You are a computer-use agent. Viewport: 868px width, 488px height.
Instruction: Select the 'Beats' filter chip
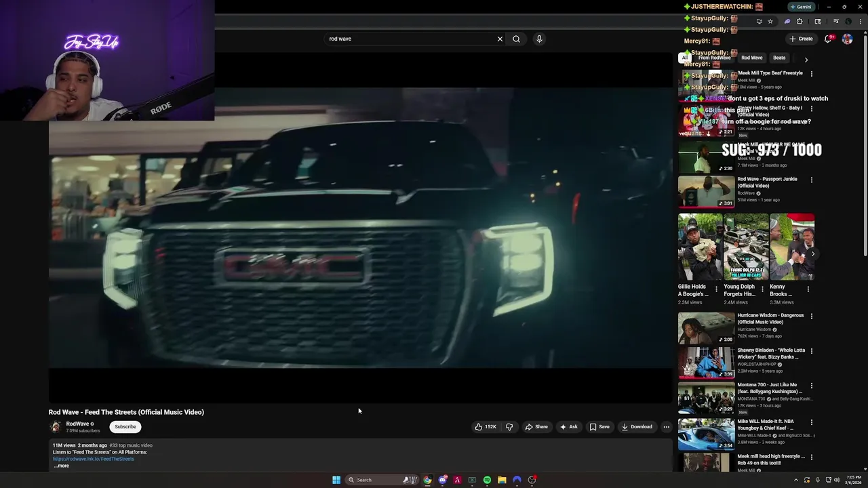click(x=779, y=58)
